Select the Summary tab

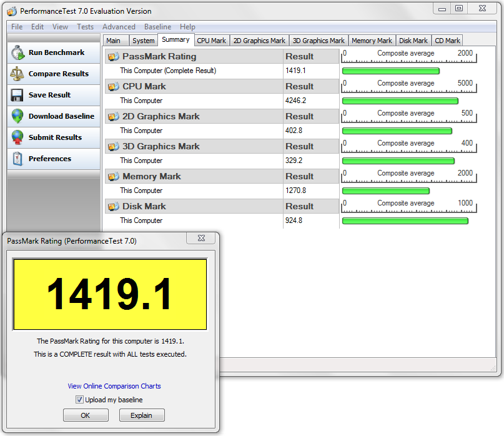coord(176,39)
